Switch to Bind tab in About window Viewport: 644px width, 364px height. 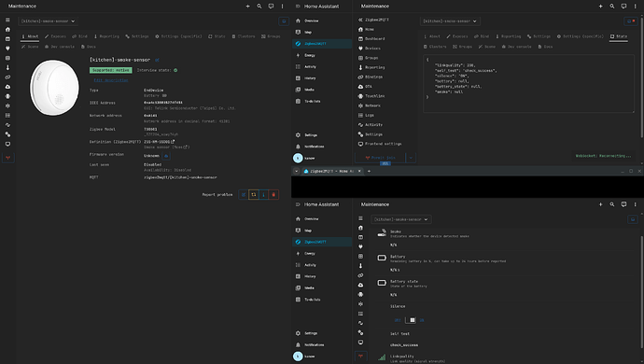point(79,36)
